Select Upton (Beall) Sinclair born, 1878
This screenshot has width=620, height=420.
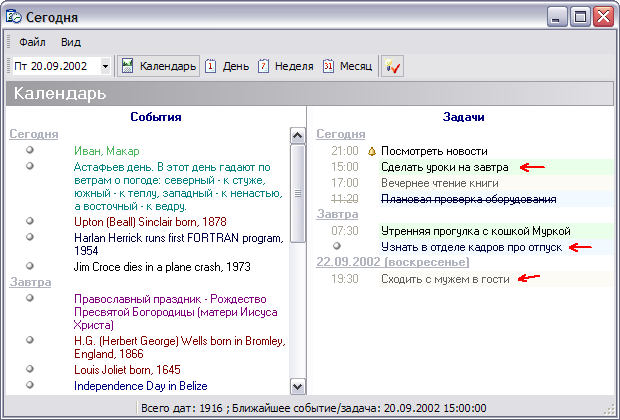click(150, 222)
